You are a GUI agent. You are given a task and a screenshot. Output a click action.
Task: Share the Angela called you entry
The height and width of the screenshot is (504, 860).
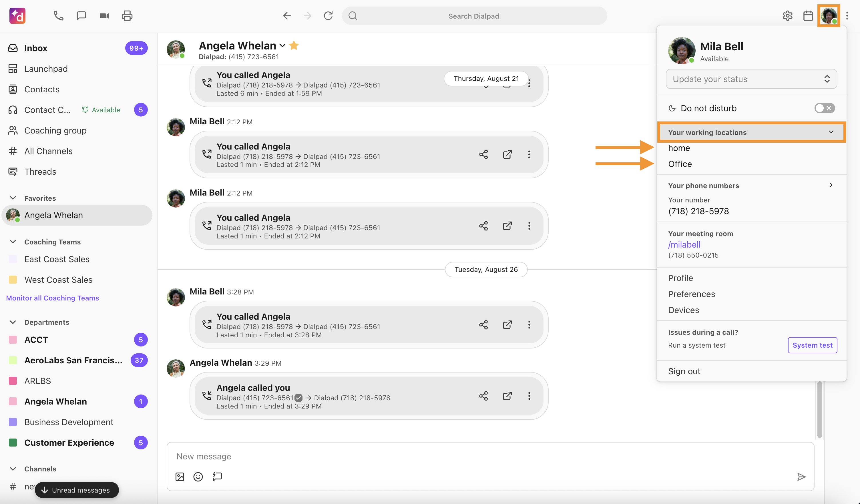[483, 396]
